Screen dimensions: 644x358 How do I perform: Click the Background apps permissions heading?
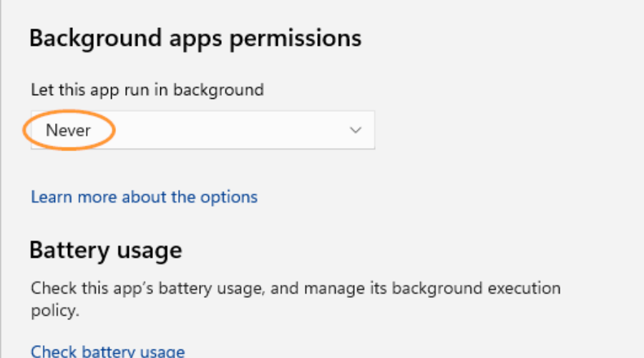pos(195,38)
